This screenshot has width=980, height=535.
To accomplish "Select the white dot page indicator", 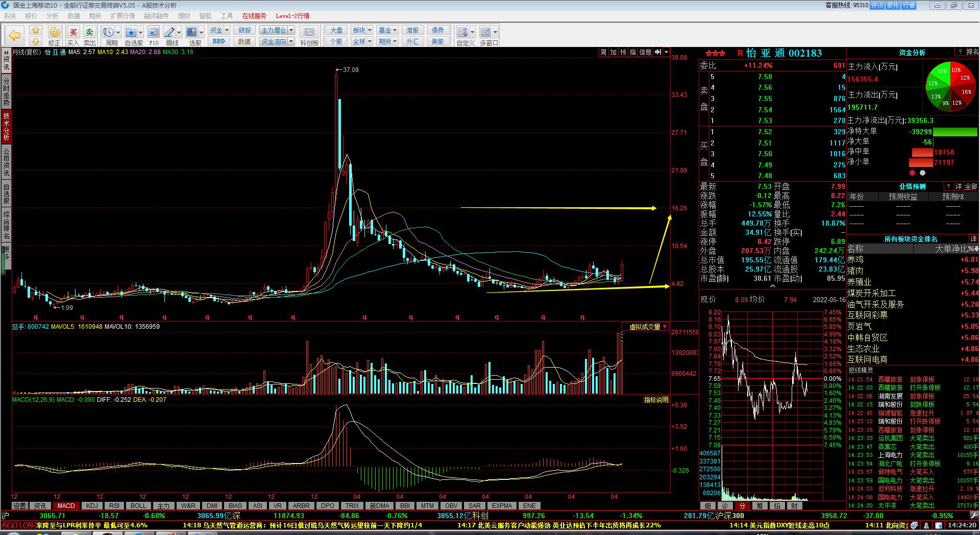I will coord(922,173).
